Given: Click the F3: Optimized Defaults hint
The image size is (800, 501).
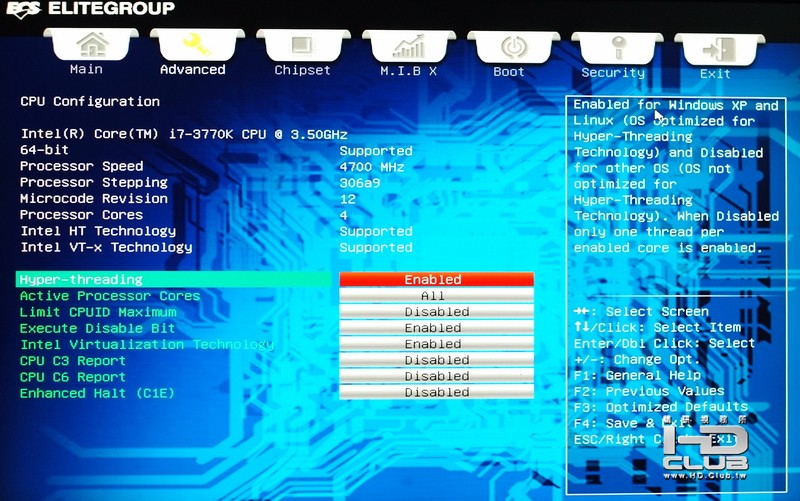Looking at the screenshot, I should [x=661, y=407].
